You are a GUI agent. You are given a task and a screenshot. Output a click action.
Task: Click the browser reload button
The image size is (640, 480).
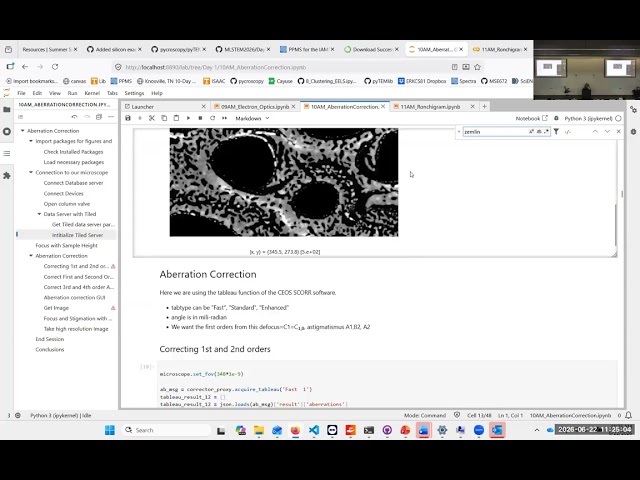pos(55,67)
